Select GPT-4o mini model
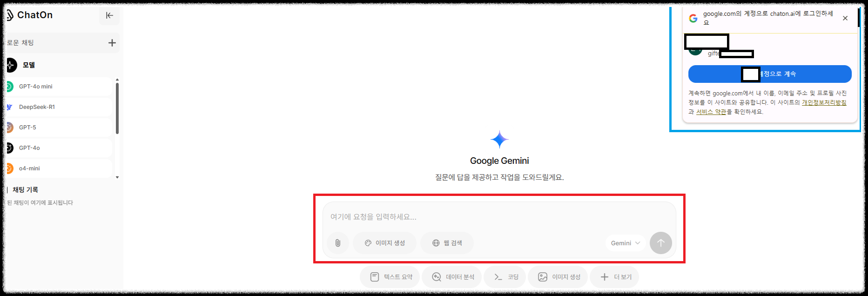 [59, 87]
